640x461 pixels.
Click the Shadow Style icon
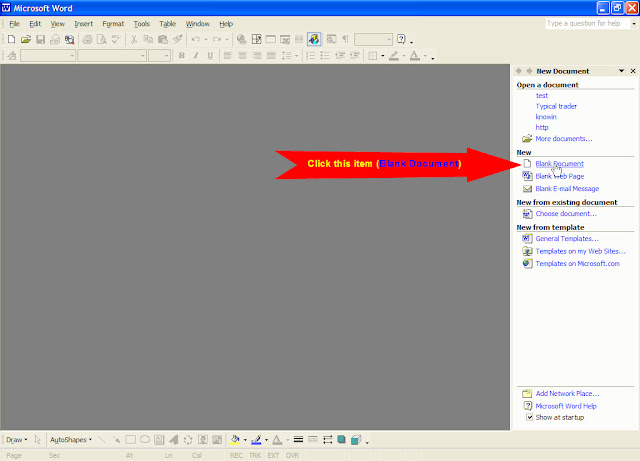click(x=341, y=440)
